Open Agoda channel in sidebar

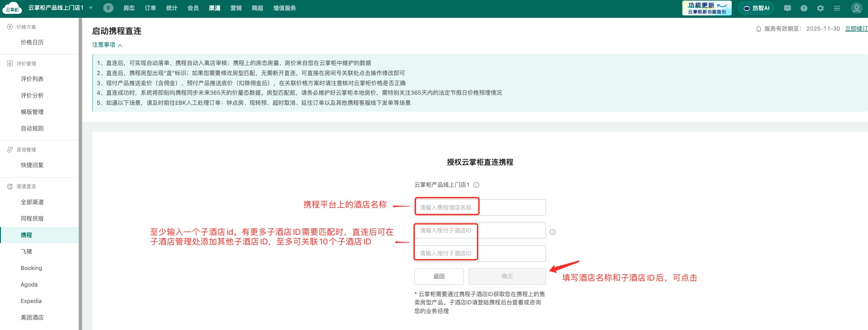click(x=29, y=284)
